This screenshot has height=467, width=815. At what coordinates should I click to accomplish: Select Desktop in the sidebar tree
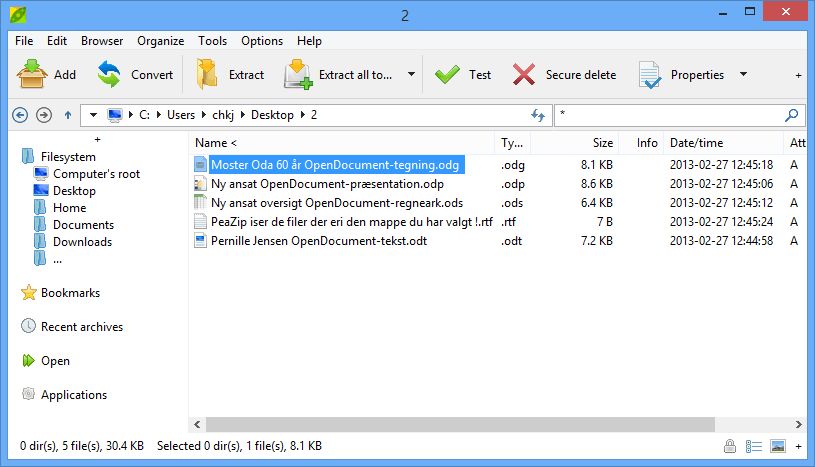[x=74, y=191]
